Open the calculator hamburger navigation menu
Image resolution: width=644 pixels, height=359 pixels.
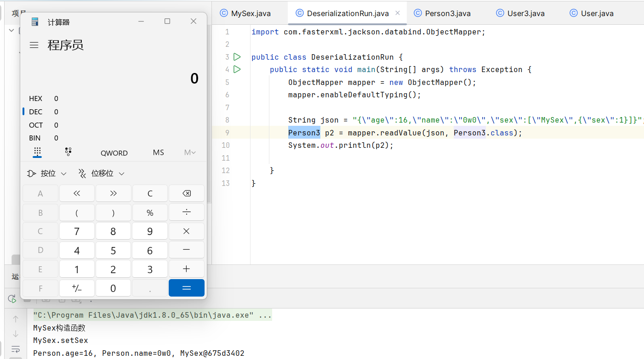tap(34, 45)
